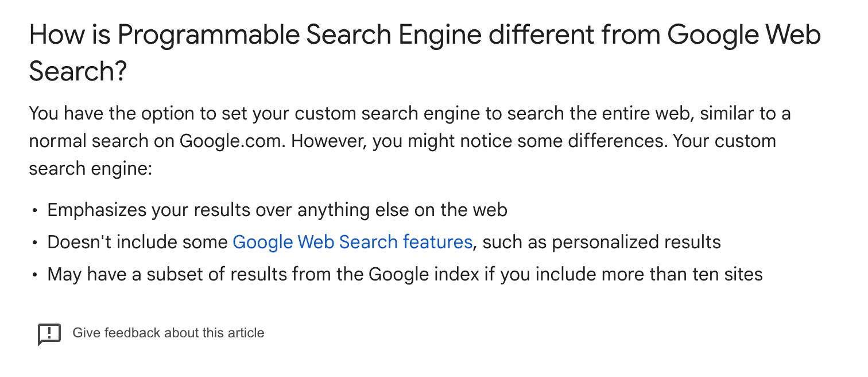Select the 'May have a subset' bullet item
Viewport: 868px width, 377px height.
405,275
